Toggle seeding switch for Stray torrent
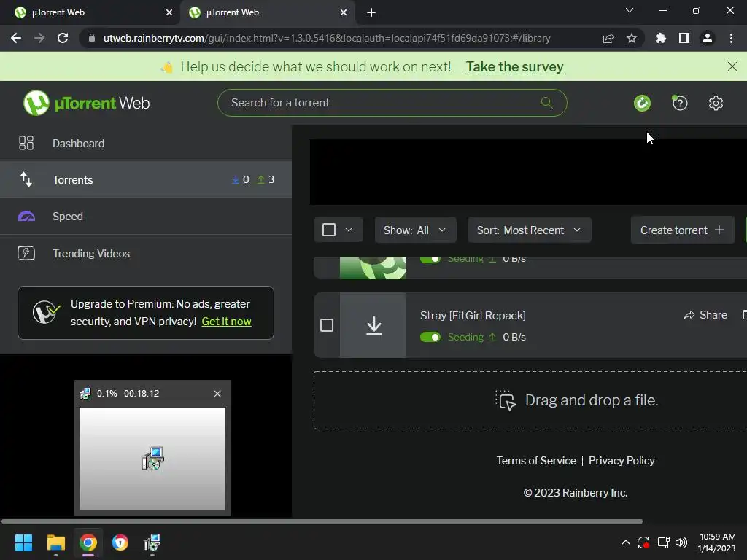The height and width of the screenshot is (560, 747). point(430,337)
